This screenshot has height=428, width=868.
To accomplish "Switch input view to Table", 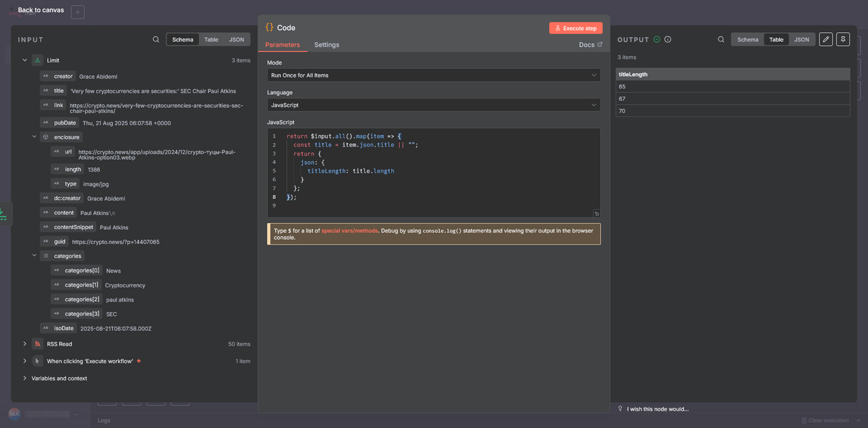I will pyautogui.click(x=211, y=40).
